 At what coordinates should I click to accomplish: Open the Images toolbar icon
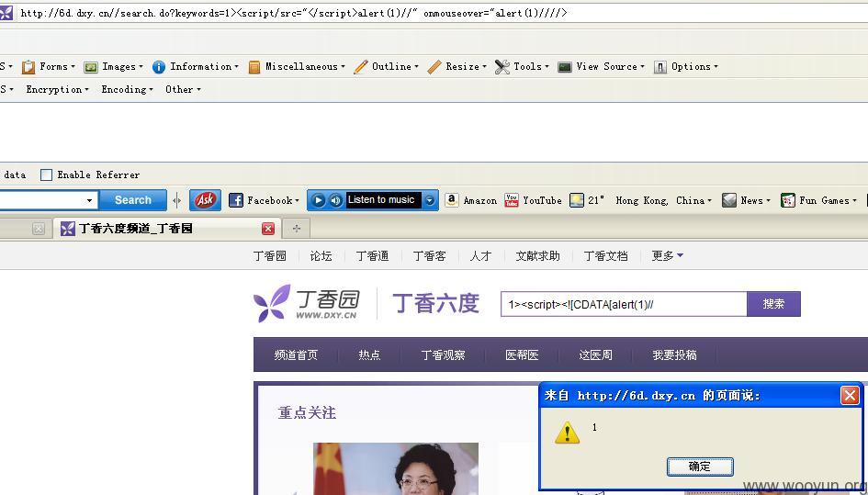coord(91,67)
